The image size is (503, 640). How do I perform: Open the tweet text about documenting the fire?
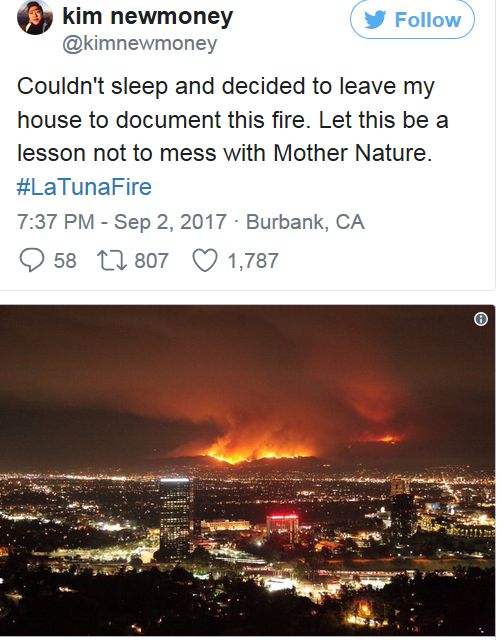(x=233, y=120)
